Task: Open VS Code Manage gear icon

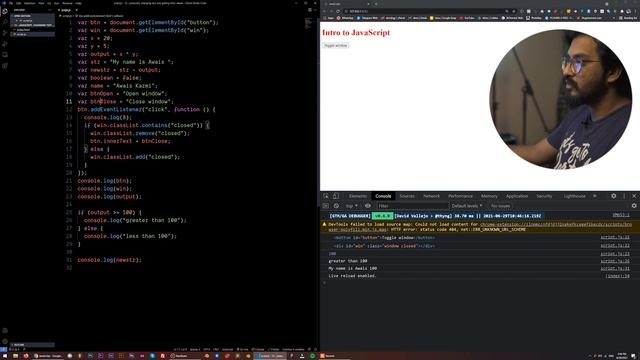Action: point(5,341)
